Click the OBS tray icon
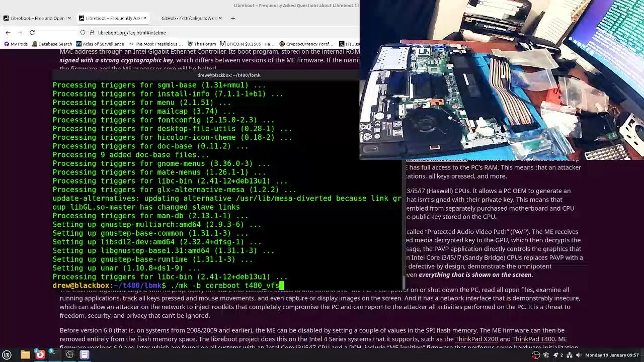Viewport: 644px width, 362px height. [x=536, y=355]
